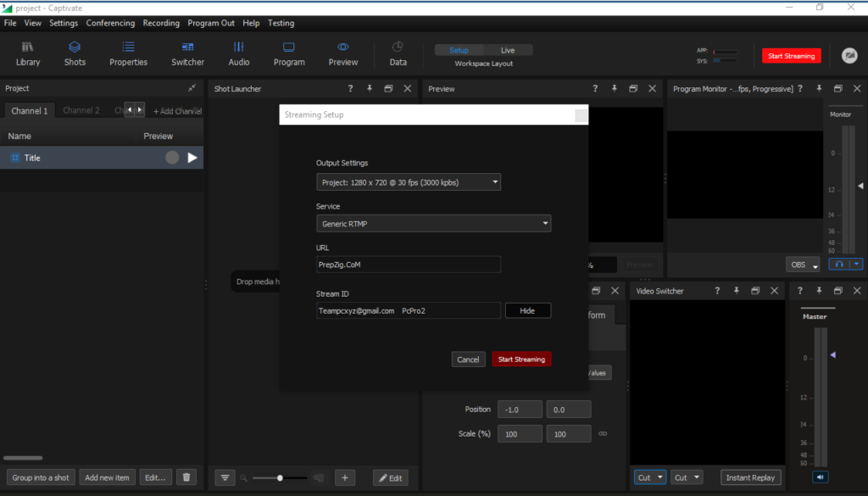
Task: Open the Switcher toolbar icon
Action: pyautogui.click(x=187, y=53)
